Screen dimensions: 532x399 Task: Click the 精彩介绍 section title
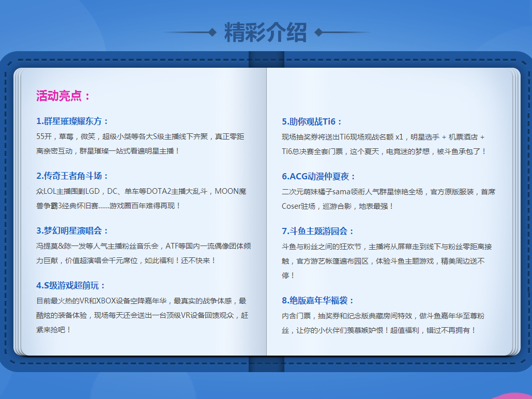tap(265, 33)
